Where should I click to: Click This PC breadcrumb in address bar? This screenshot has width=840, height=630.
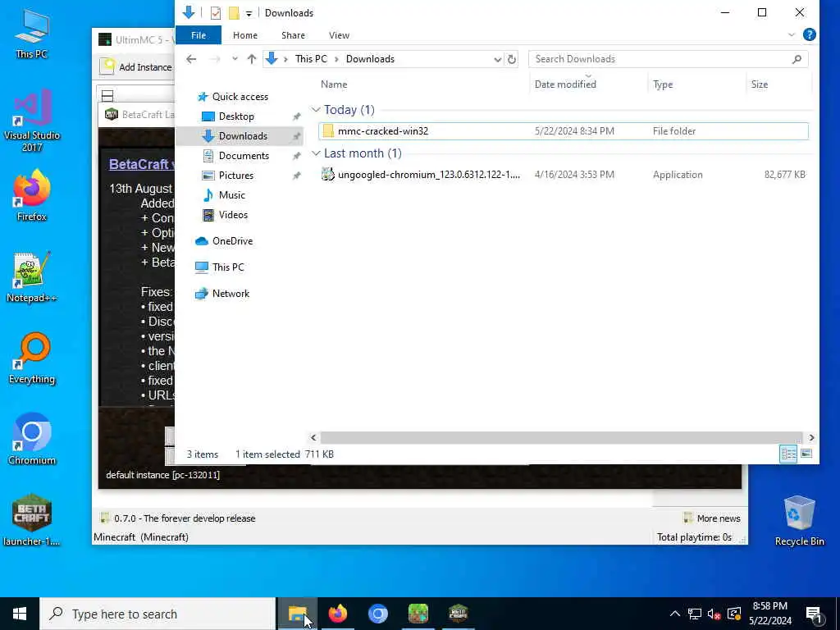(311, 59)
